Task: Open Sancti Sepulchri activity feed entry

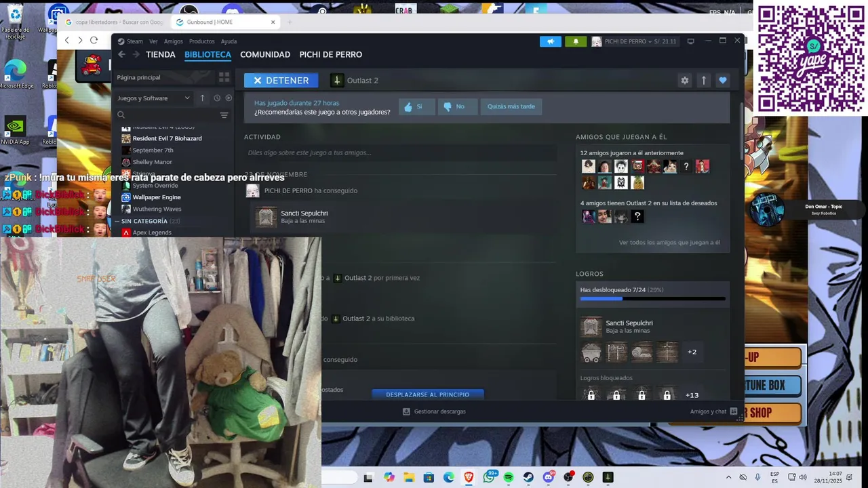Action: pos(305,217)
